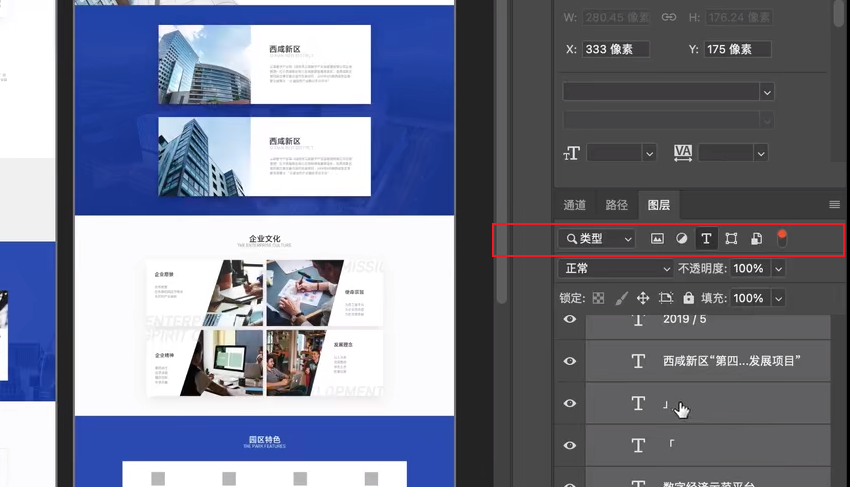Click the width field 280.45 像素
The width and height of the screenshot is (850, 487).
616,17
